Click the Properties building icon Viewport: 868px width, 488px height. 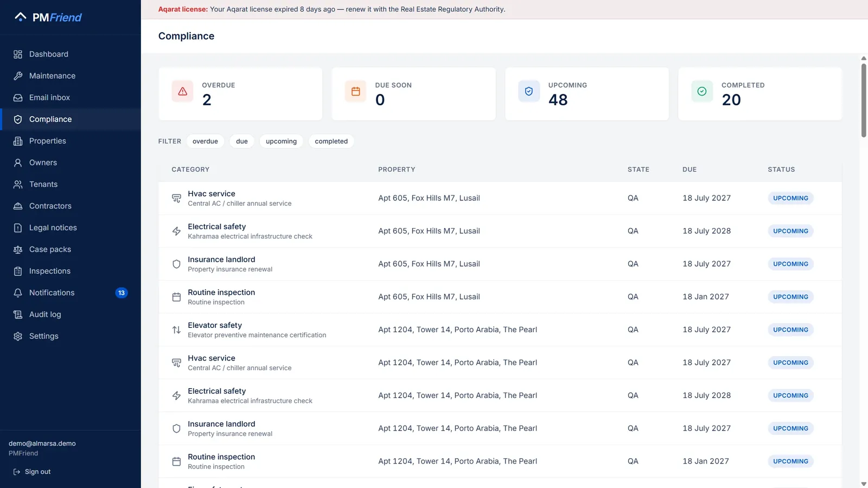(18, 141)
